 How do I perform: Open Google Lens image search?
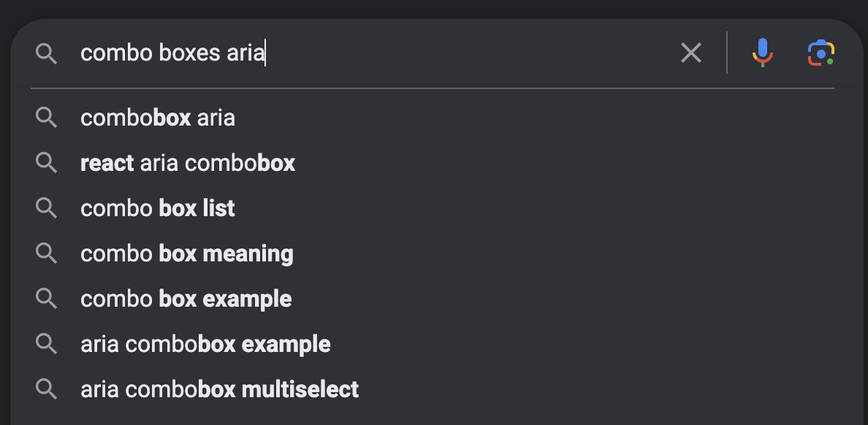pyautogui.click(x=821, y=52)
